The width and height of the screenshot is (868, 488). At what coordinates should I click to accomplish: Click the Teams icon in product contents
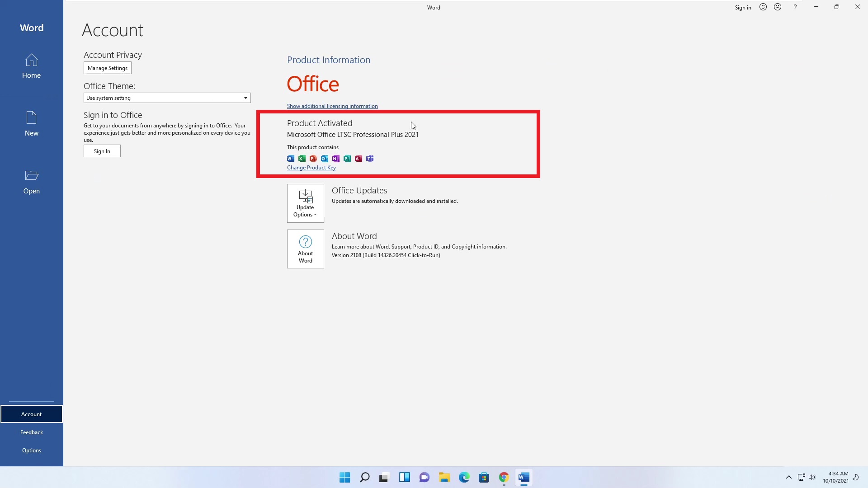pos(370,159)
